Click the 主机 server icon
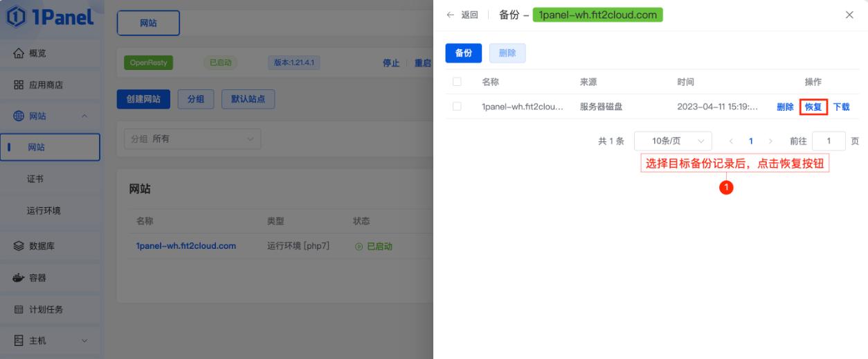The height and width of the screenshot is (359, 868). click(x=19, y=340)
